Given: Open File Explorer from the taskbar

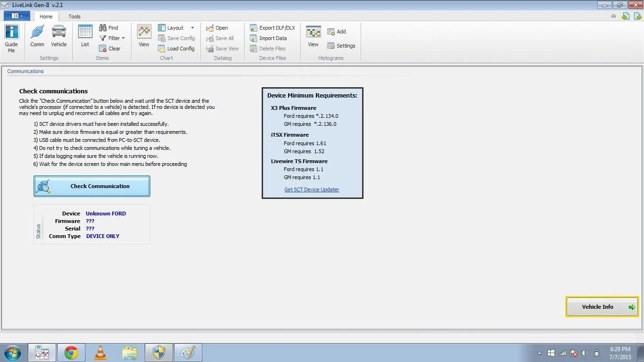Looking at the screenshot, I should tap(130, 353).
